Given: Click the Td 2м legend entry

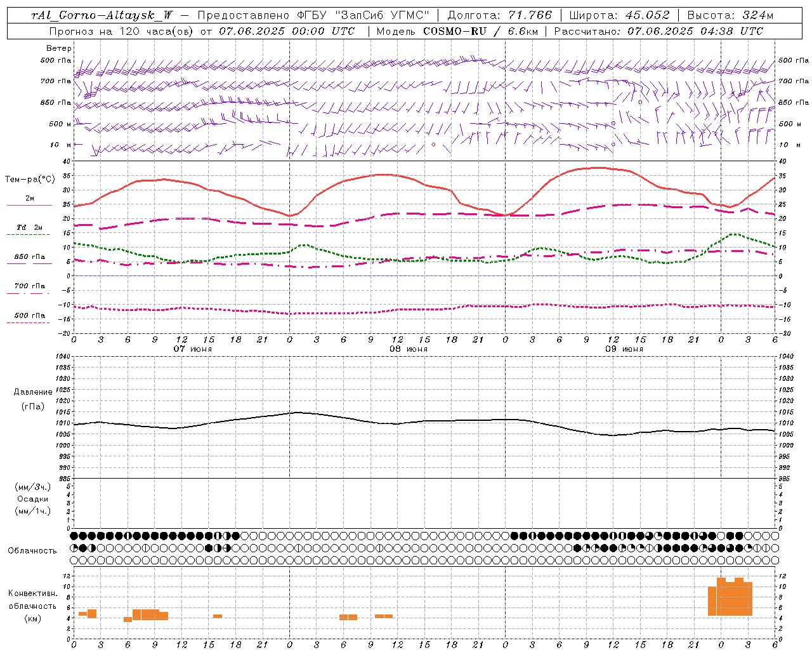Looking at the screenshot, I should 29,227.
